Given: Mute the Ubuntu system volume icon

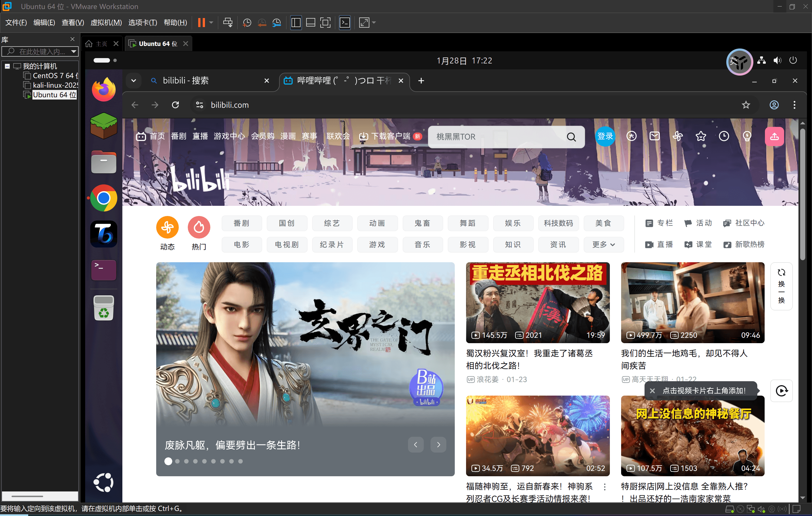Looking at the screenshot, I should (x=777, y=60).
